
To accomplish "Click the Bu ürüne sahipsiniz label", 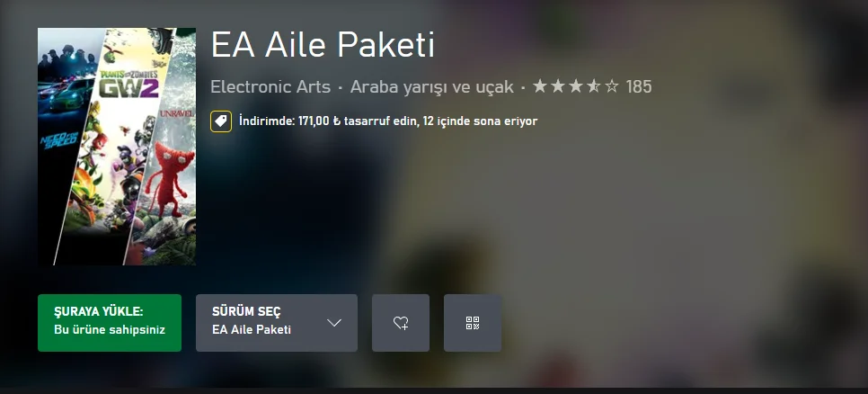I will [110, 330].
